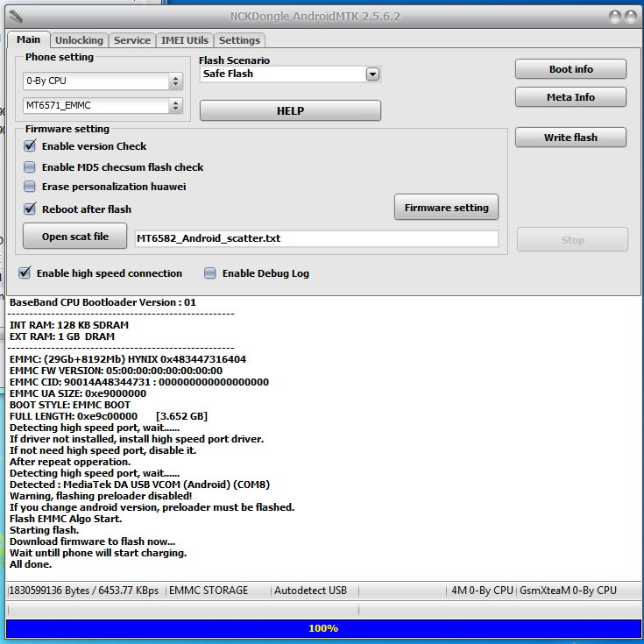Screen dimensions: 644x644
Task: Click the scatter file path field
Action: pyautogui.click(x=316, y=238)
